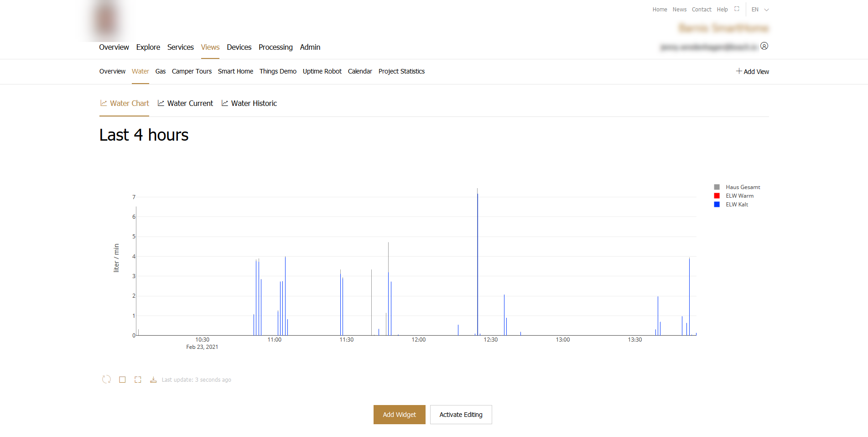
Task: Click the square icon beside the refresh icon
Action: pyautogui.click(x=122, y=379)
